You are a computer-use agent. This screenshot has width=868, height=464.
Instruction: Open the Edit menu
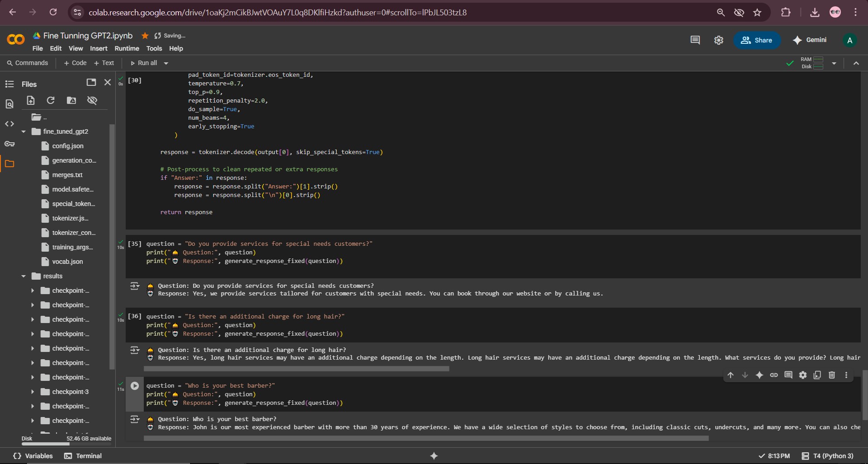pyautogui.click(x=56, y=48)
